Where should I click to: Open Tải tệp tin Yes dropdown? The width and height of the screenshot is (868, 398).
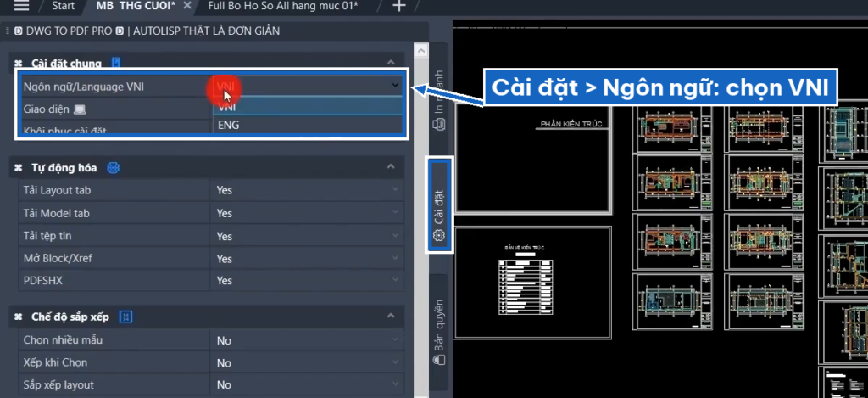tap(307, 236)
